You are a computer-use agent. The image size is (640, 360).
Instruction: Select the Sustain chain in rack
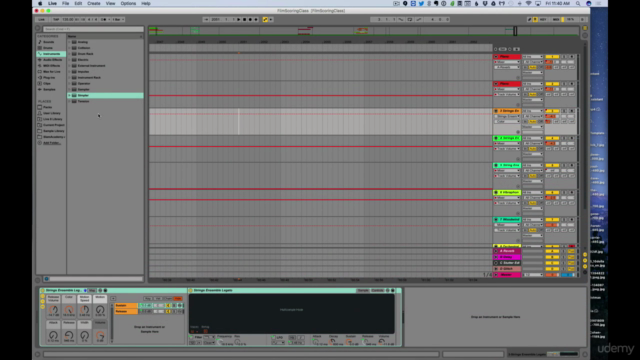126,305
